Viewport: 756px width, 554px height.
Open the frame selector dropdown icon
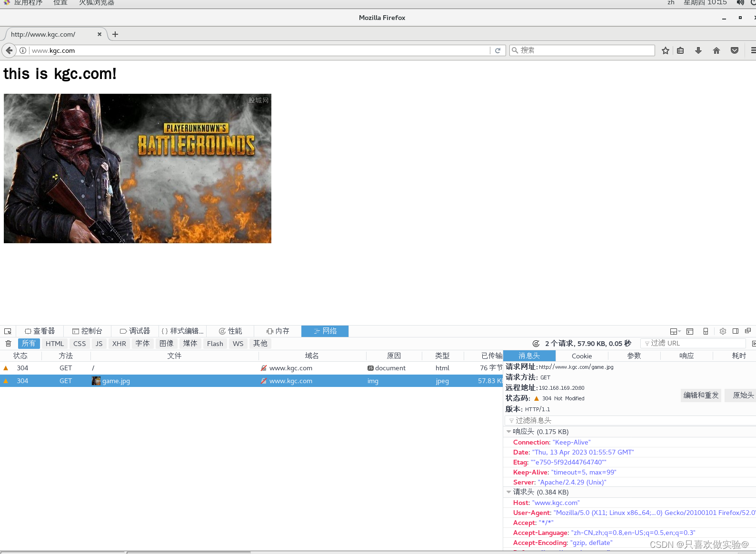675,331
